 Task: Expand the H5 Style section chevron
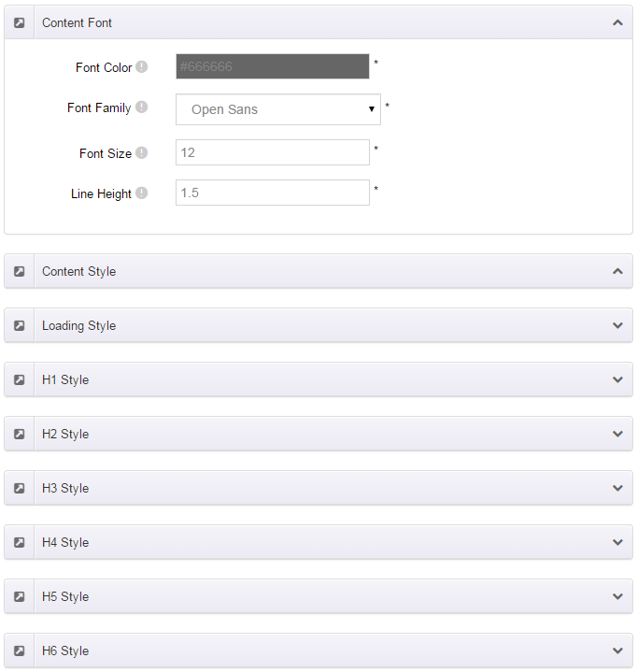pyautogui.click(x=617, y=596)
